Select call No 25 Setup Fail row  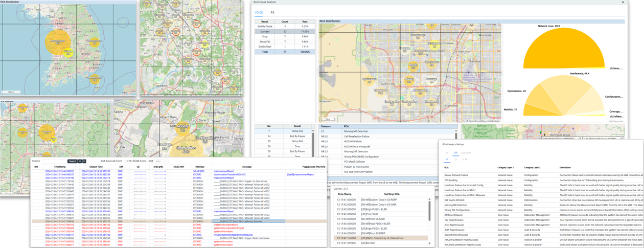point(283,141)
